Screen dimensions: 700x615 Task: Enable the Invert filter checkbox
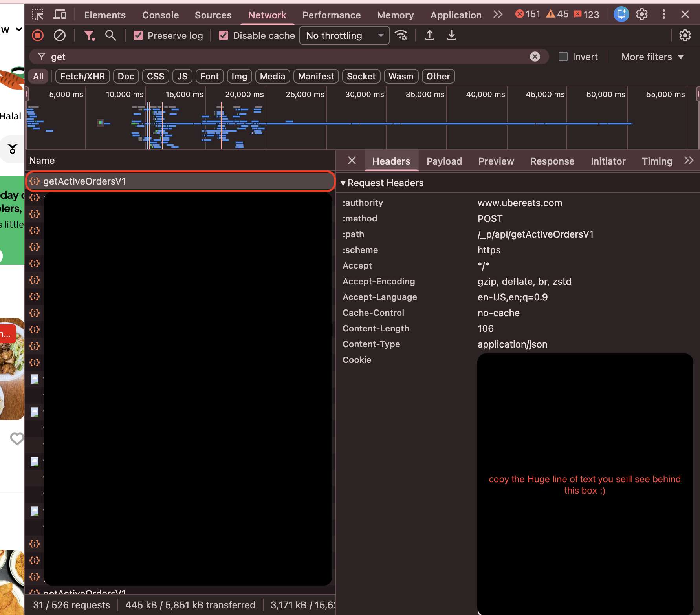tap(563, 57)
